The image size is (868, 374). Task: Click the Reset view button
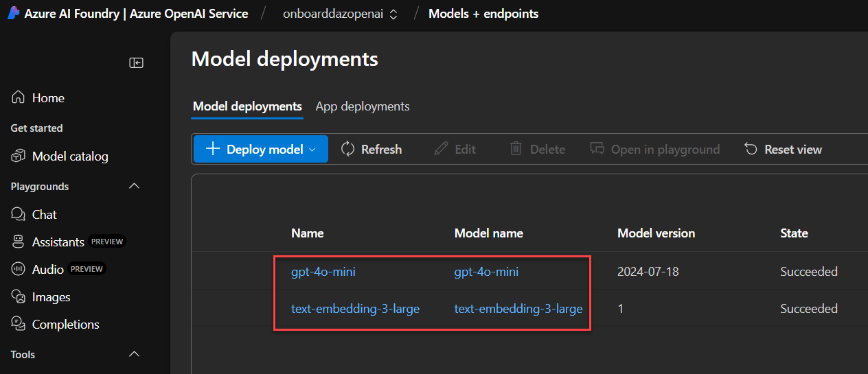(x=784, y=149)
